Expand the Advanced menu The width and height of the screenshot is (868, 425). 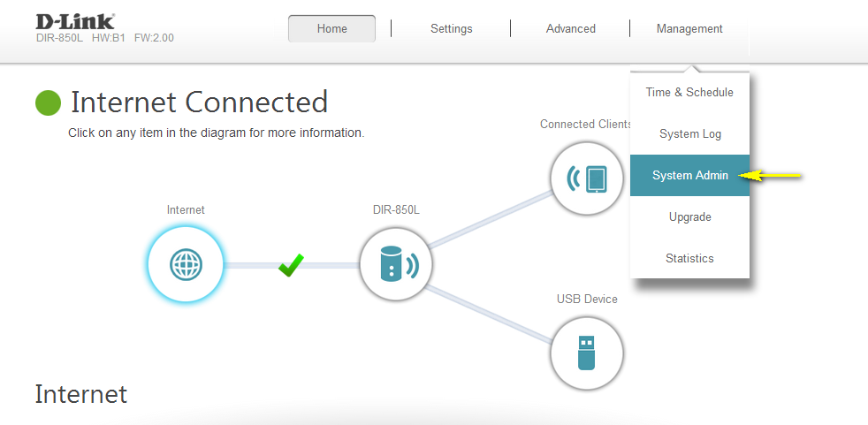[x=570, y=28]
